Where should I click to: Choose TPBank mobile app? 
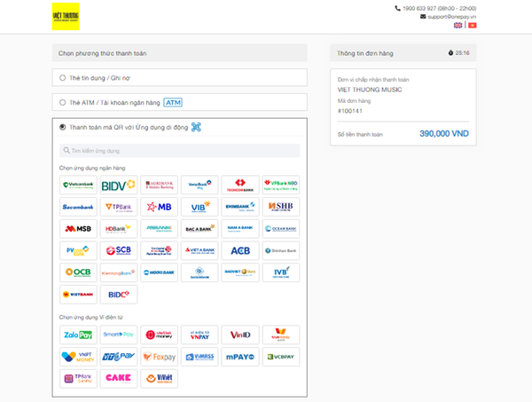point(119,207)
